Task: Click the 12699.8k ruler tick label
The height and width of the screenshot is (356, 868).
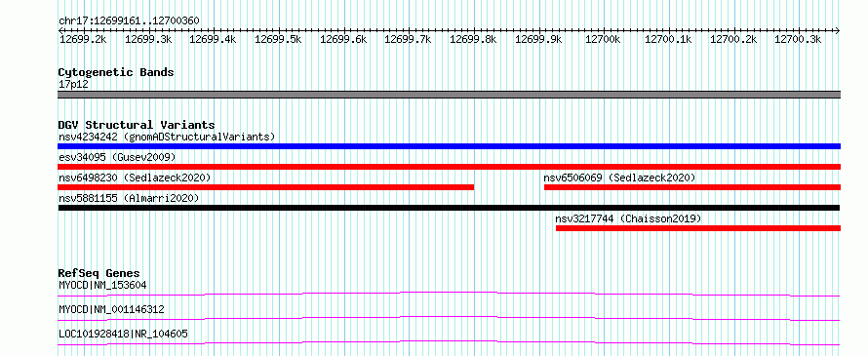Action: coord(473,39)
